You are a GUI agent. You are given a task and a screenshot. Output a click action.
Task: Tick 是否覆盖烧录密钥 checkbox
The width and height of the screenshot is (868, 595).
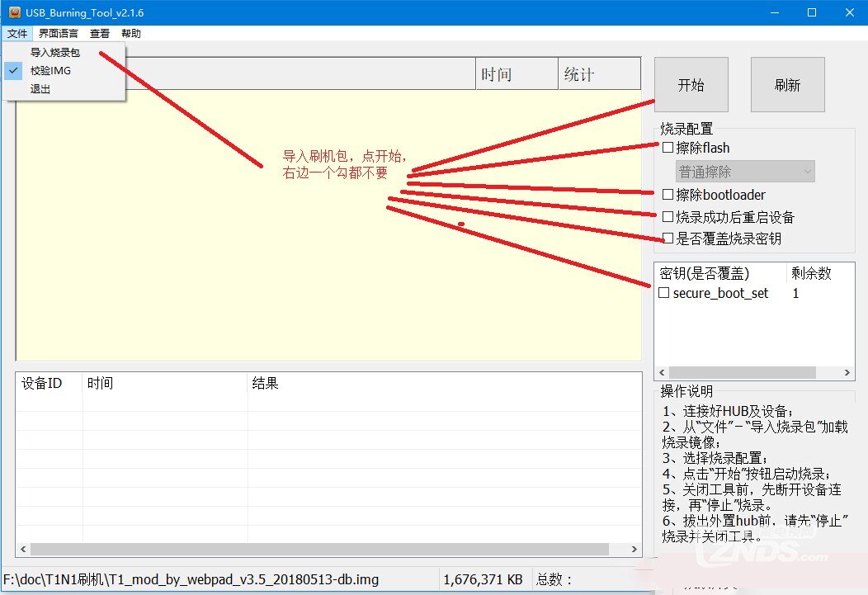[668, 238]
